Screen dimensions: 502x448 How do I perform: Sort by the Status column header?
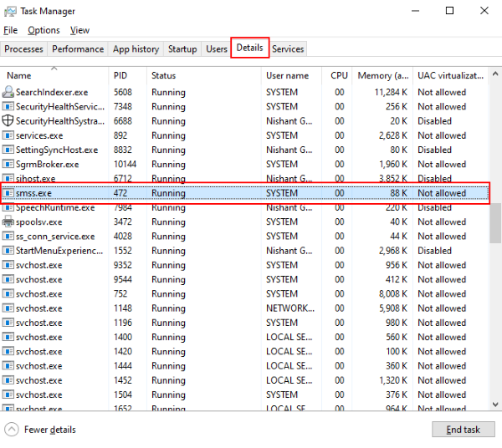pyautogui.click(x=204, y=75)
